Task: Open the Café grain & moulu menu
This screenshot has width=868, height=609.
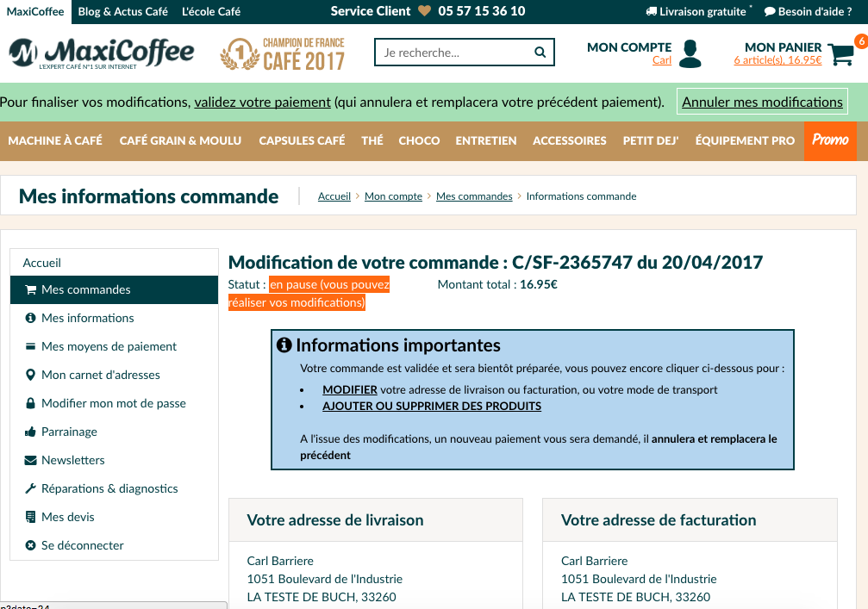Action: pyautogui.click(x=180, y=140)
